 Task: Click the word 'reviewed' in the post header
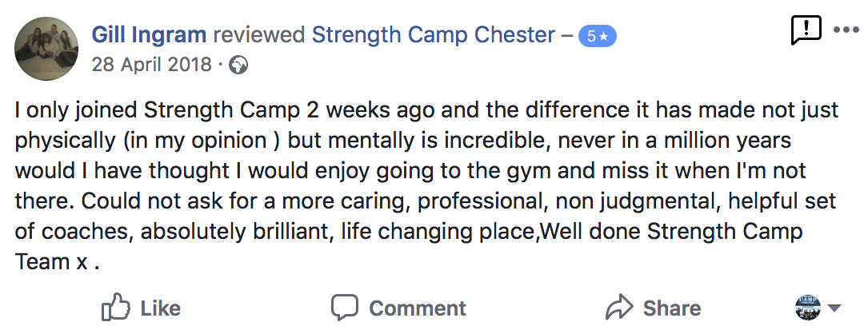pyautogui.click(x=259, y=35)
